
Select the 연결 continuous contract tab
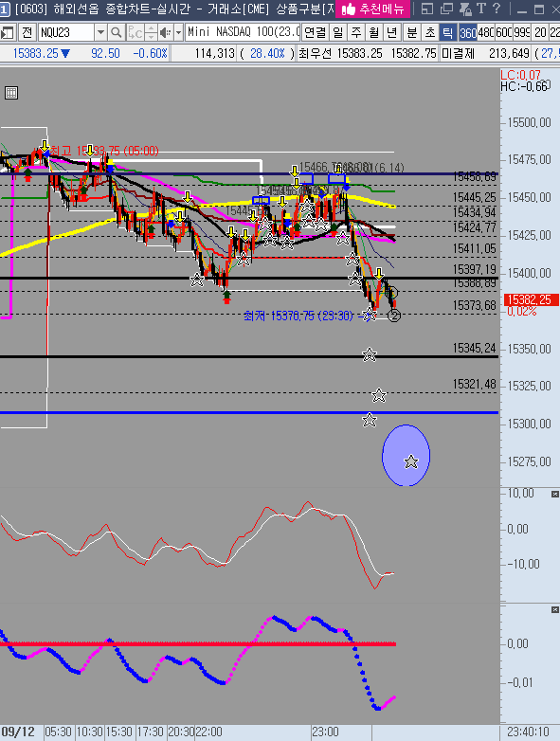316,32
